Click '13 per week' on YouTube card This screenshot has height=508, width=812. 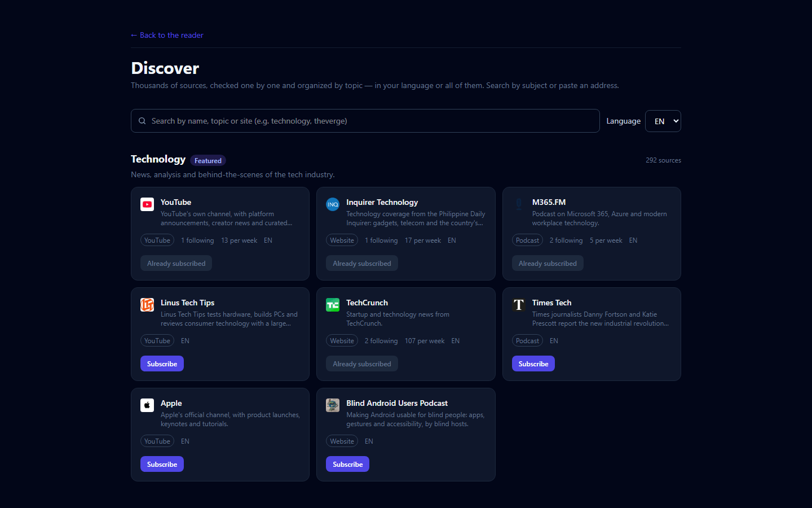(239, 240)
